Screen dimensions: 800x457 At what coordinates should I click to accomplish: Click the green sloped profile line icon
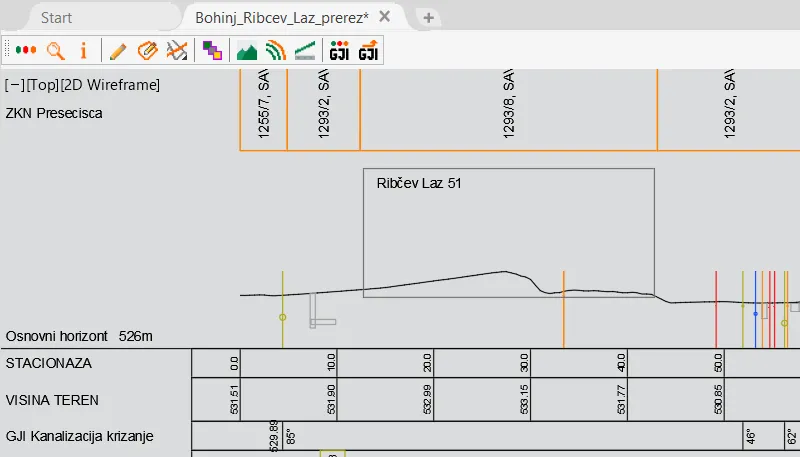click(306, 49)
